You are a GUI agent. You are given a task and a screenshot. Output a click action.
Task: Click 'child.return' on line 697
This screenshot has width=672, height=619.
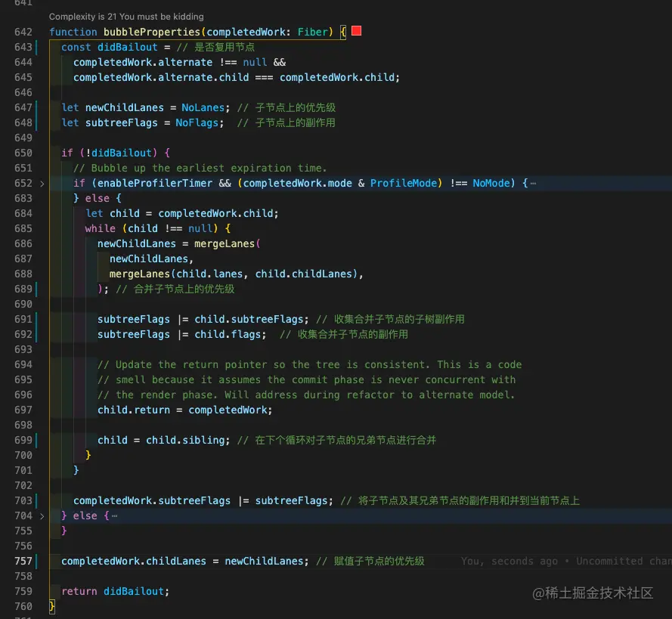coord(134,410)
